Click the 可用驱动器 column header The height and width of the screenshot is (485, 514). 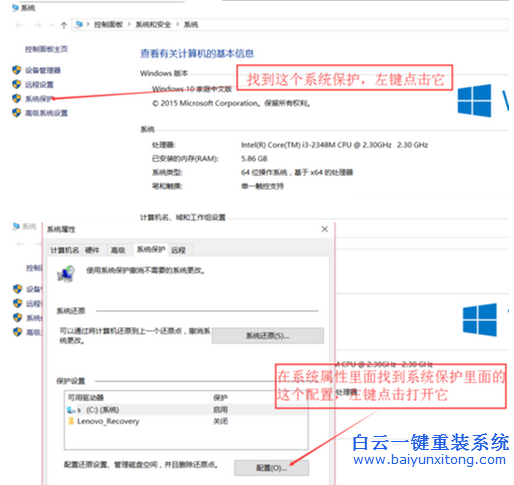(x=86, y=397)
